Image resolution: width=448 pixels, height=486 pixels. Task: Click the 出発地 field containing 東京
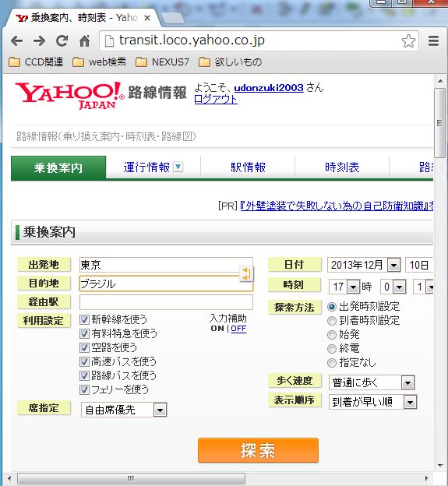pyautogui.click(x=166, y=265)
